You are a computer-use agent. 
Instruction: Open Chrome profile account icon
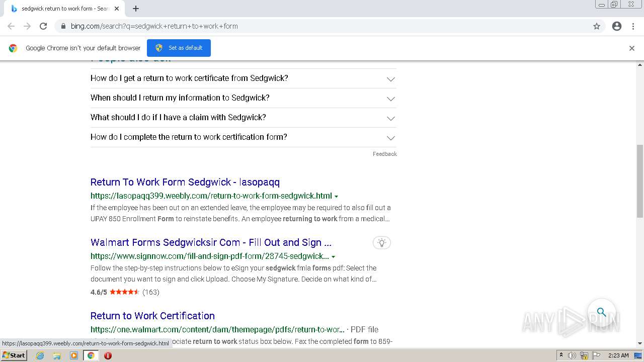tap(617, 26)
